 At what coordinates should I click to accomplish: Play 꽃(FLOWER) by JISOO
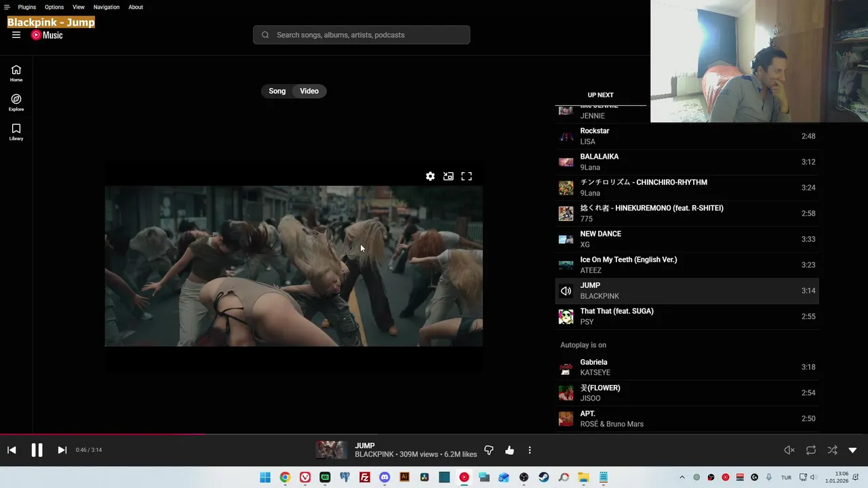[x=687, y=393]
